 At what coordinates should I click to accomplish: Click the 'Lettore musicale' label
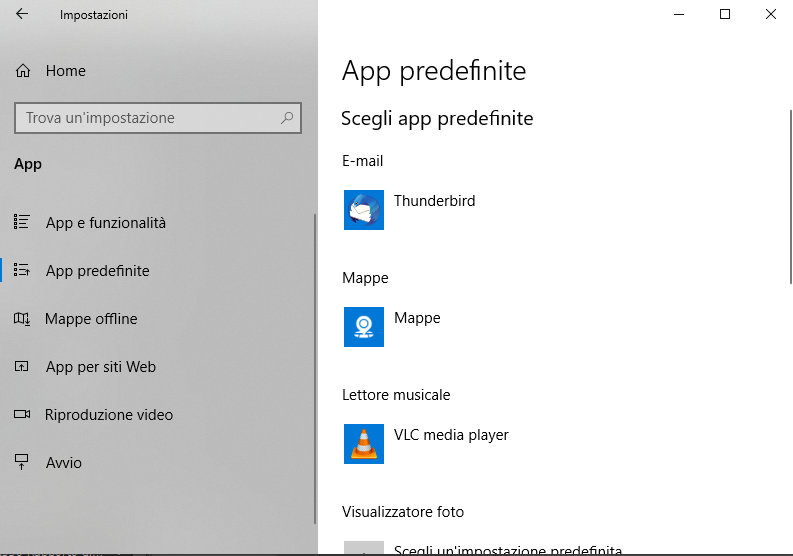[x=396, y=395]
